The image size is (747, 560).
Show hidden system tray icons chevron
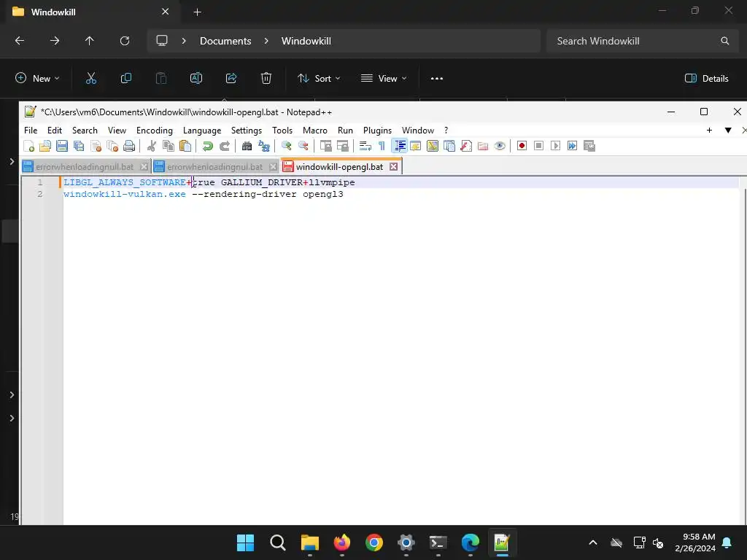593,542
